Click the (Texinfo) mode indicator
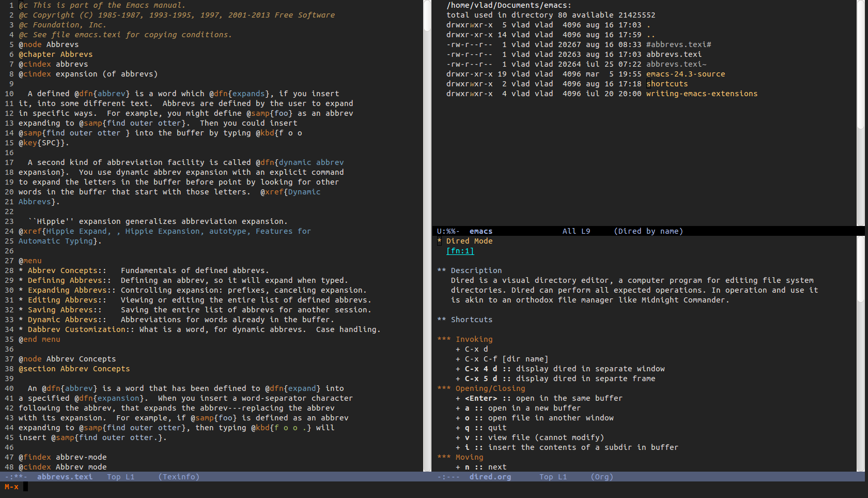The height and width of the screenshot is (498, 868). pyautogui.click(x=179, y=477)
